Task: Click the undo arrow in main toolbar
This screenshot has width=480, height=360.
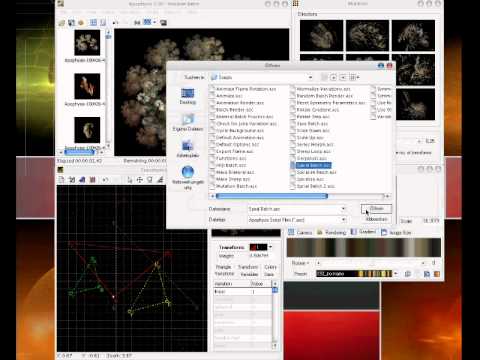Action: click(115, 23)
